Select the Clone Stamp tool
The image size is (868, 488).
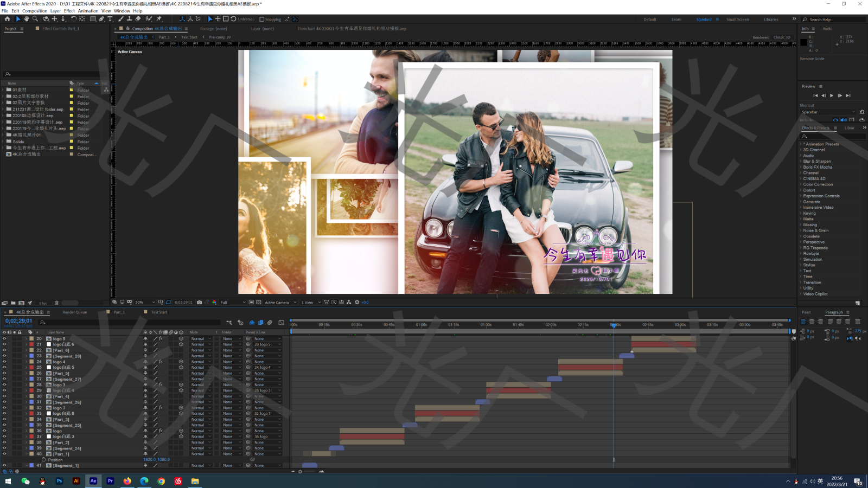129,19
